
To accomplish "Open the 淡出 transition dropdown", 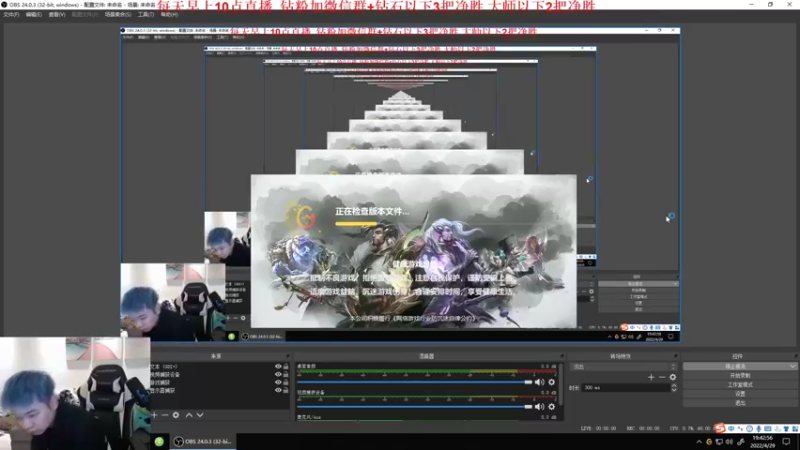I will (623, 367).
